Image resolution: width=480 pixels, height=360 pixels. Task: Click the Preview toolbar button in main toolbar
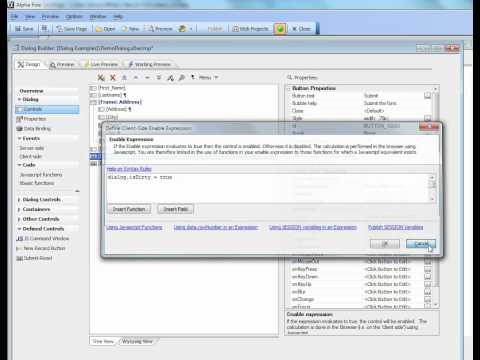tap(160, 29)
